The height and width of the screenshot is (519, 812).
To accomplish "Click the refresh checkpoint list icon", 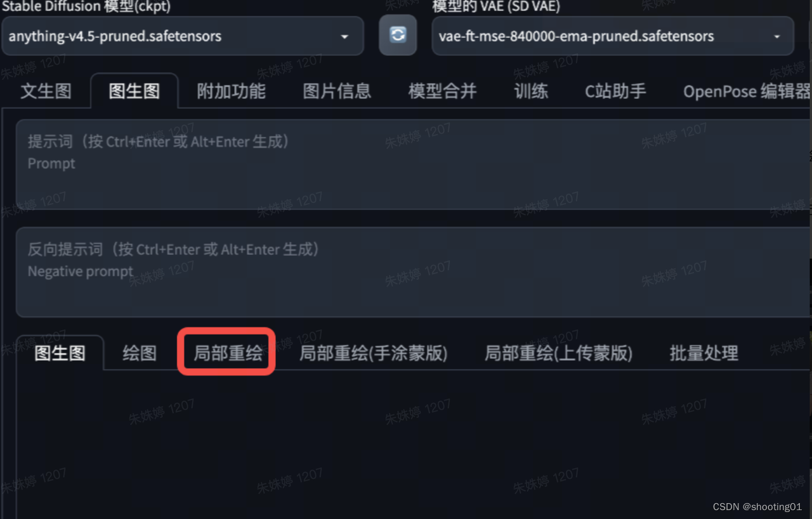I will 398,35.
